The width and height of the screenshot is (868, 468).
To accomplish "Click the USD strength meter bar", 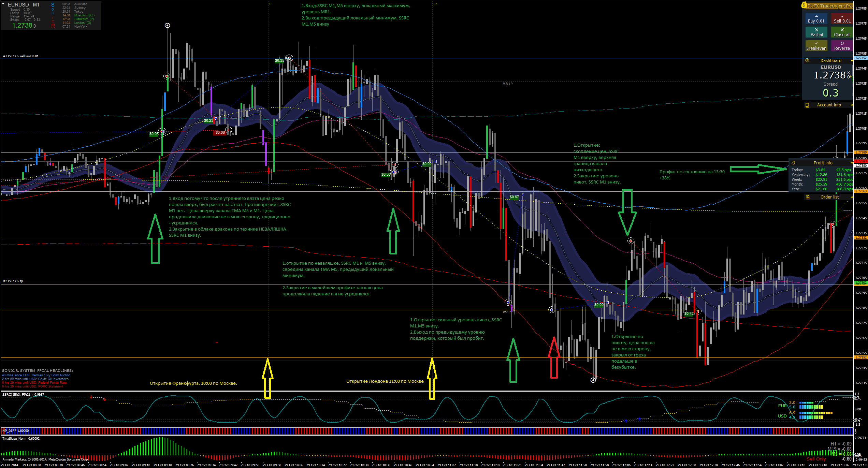I will tap(811, 417).
